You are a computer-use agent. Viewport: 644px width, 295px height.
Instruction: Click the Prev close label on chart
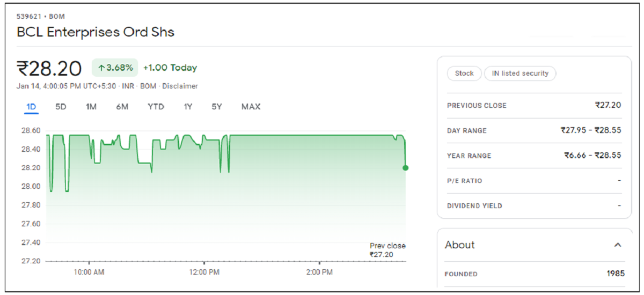(x=387, y=246)
